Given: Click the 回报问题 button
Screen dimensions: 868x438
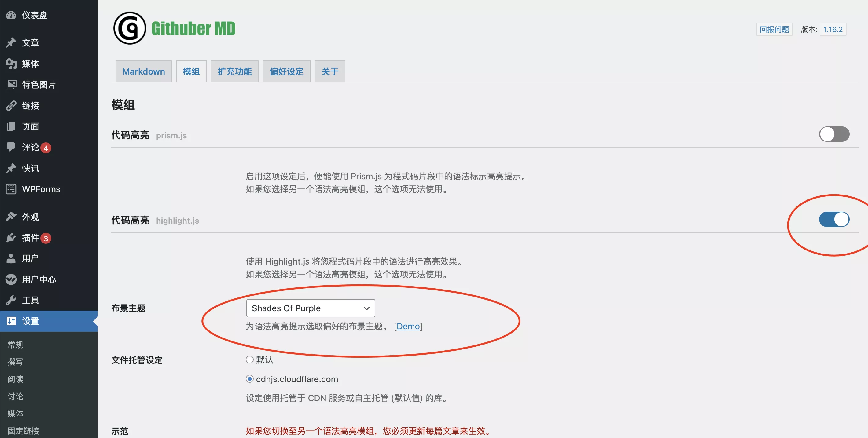Looking at the screenshot, I should (774, 30).
